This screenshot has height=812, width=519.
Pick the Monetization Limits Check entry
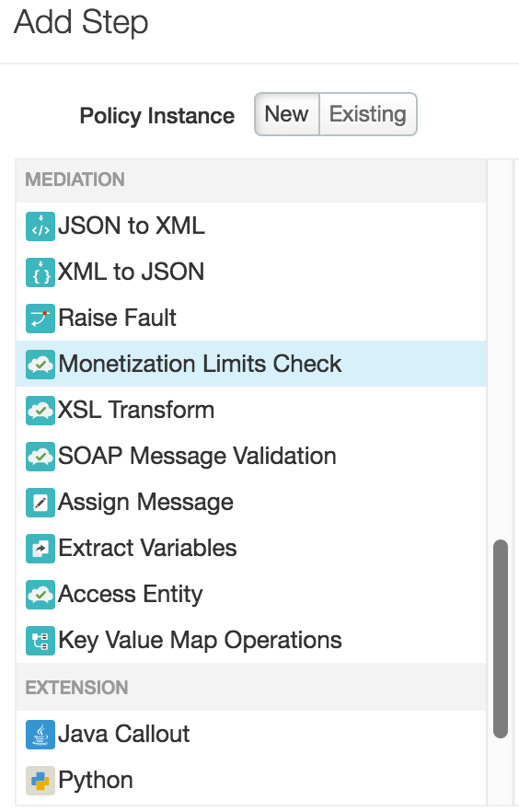pos(251,364)
